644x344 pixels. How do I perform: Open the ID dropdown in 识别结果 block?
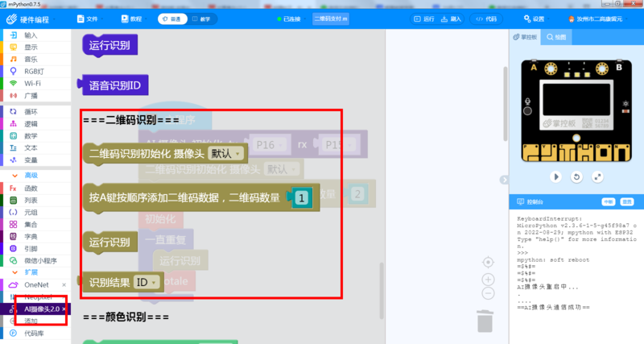coord(146,282)
